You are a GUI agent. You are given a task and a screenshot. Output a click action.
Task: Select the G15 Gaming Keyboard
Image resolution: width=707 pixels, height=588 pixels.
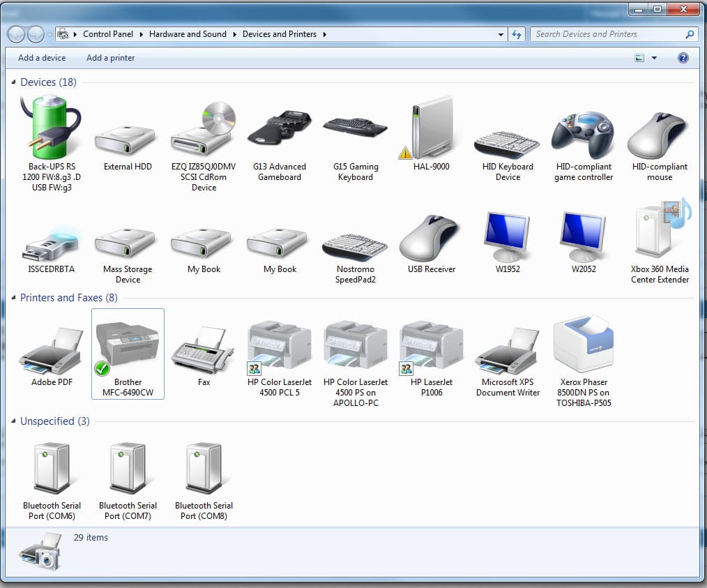coord(356,149)
